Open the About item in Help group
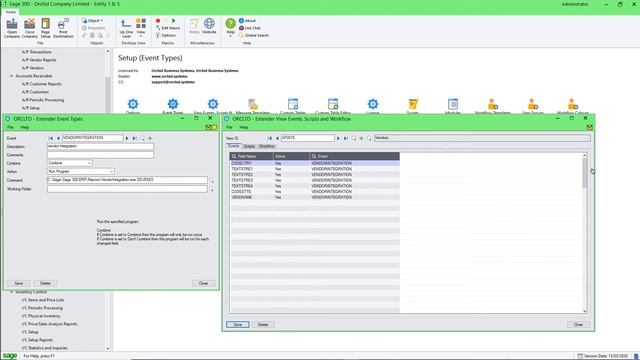This screenshot has height=360, width=640. pyautogui.click(x=247, y=20)
